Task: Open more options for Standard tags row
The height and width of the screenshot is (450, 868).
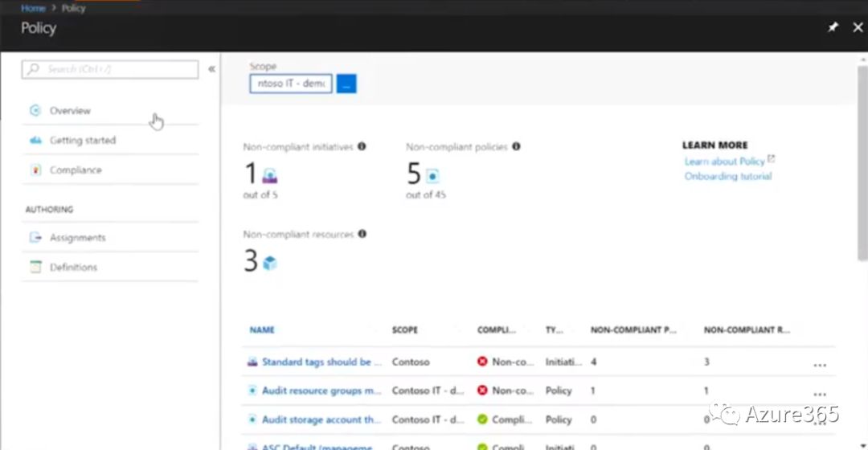Action: (x=819, y=363)
